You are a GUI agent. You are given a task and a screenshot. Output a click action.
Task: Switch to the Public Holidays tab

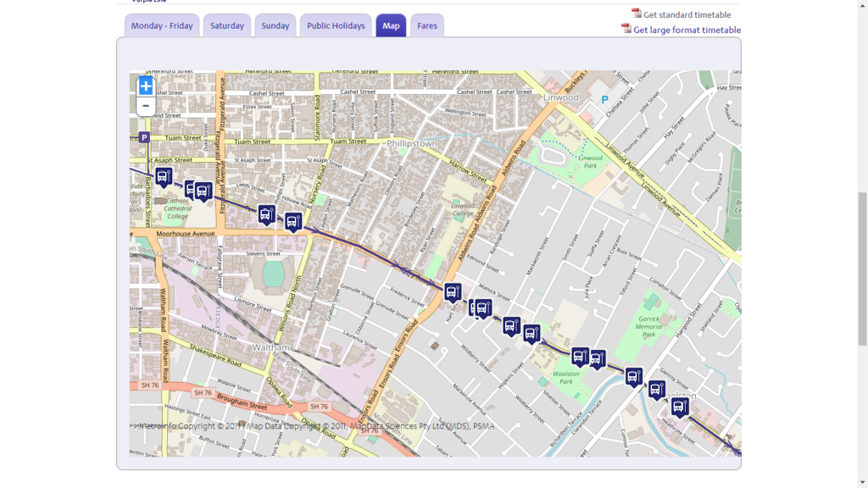[x=336, y=25]
